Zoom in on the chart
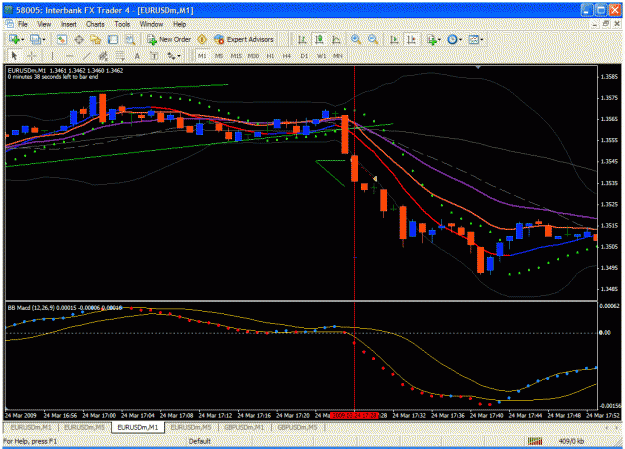This screenshot has height=449, width=625. (356, 39)
